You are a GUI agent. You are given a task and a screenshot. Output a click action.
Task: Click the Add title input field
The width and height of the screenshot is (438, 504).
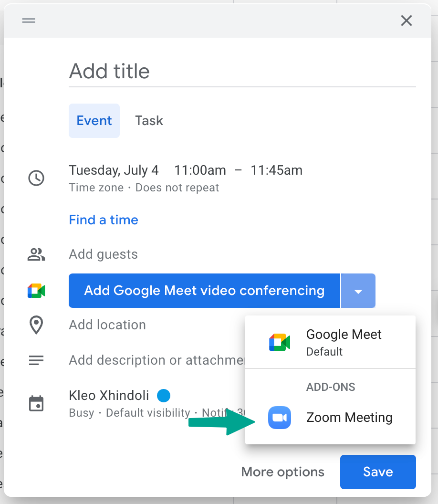[x=191, y=72]
